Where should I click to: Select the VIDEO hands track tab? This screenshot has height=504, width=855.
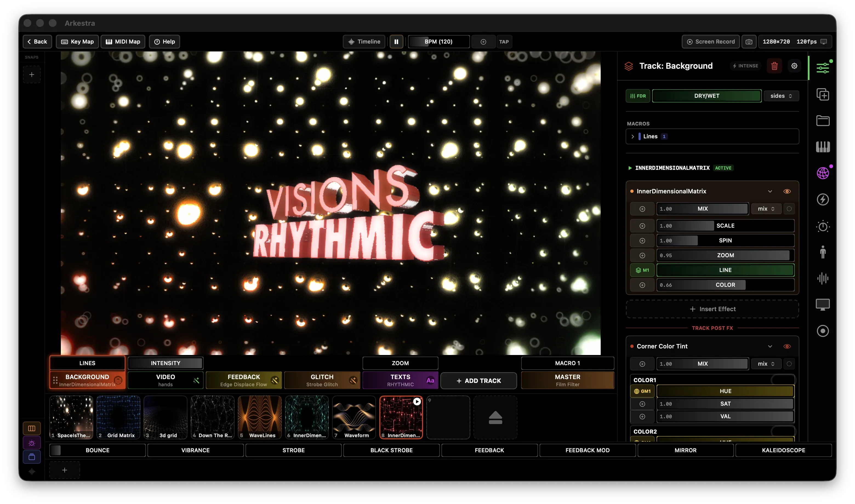coord(166,380)
